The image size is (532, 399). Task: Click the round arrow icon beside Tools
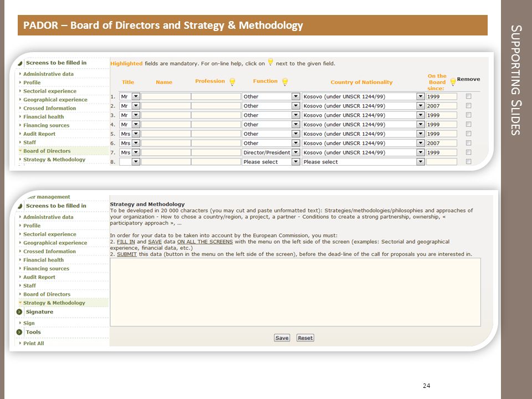(19, 332)
